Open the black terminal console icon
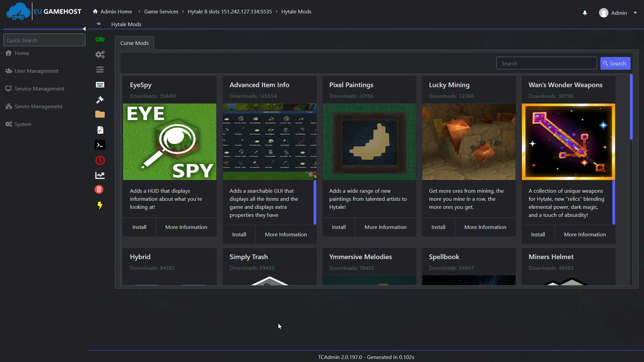 tap(100, 145)
